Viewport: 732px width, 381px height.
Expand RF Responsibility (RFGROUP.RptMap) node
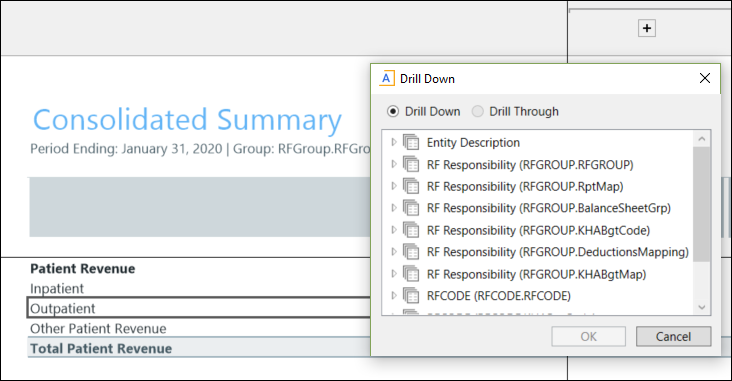[394, 186]
